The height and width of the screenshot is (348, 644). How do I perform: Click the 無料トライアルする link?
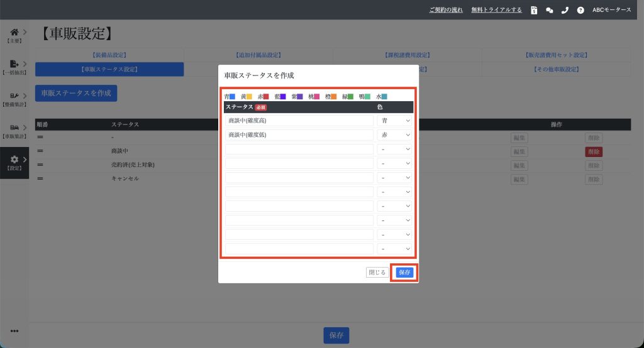(x=496, y=10)
